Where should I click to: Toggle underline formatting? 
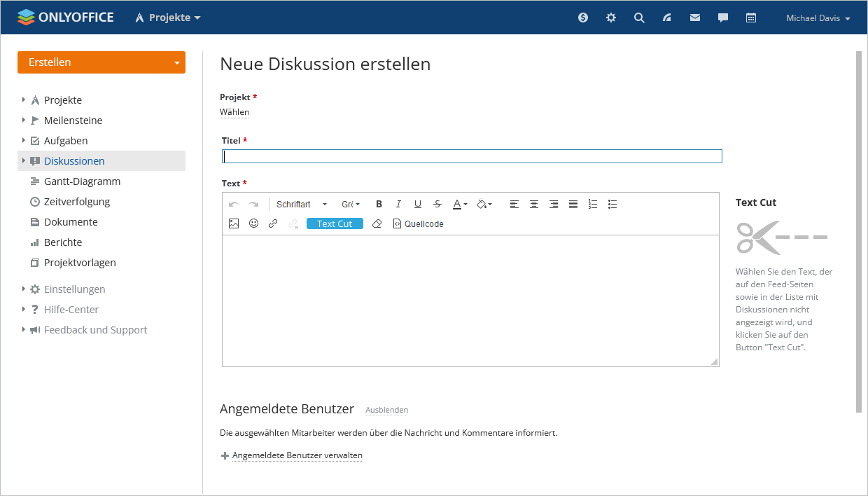(418, 204)
